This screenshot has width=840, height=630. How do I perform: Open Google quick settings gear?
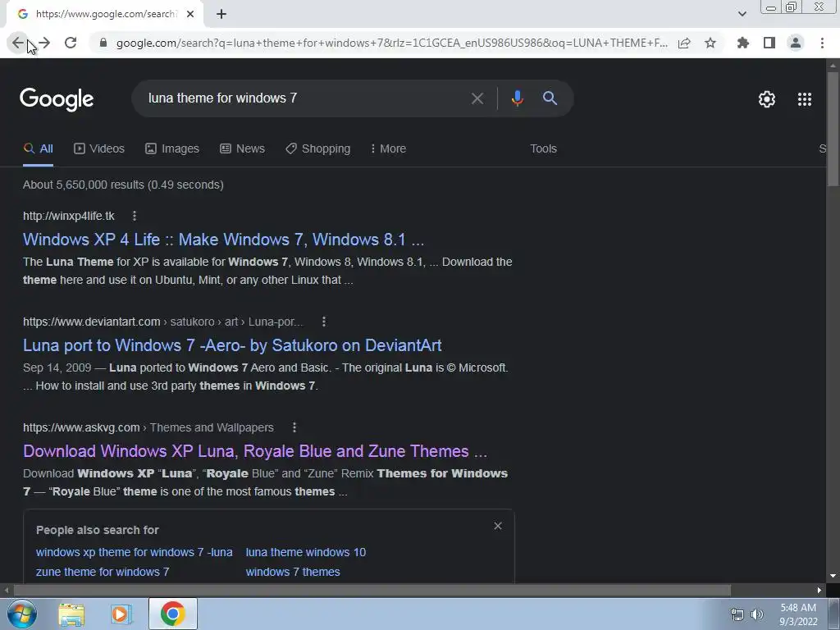[767, 99]
